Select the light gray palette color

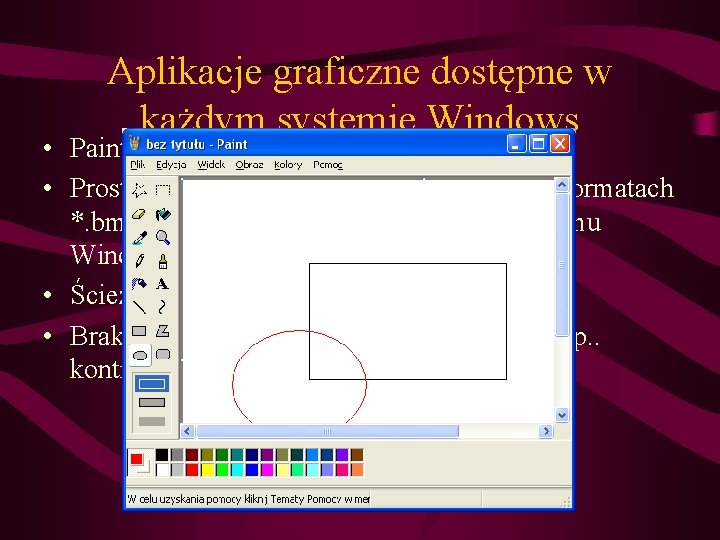[x=177, y=470]
